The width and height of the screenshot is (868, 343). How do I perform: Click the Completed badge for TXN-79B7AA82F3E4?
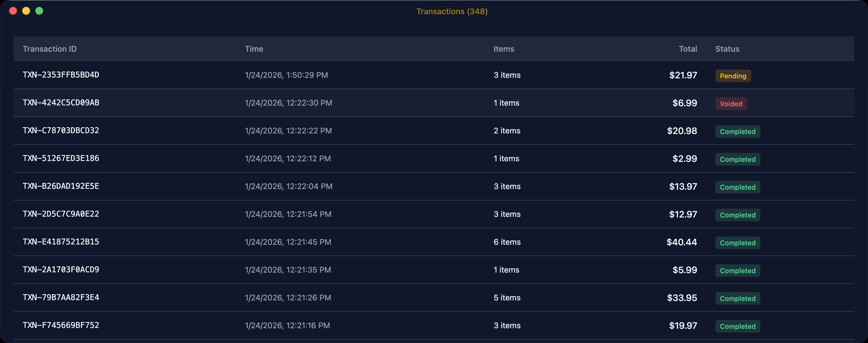tap(737, 298)
